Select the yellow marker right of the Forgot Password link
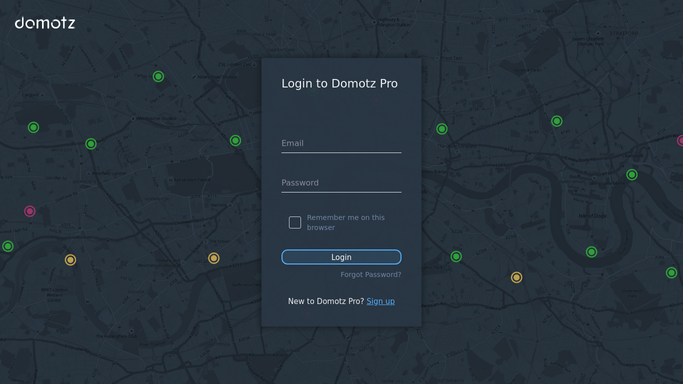The height and width of the screenshot is (384, 683). click(517, 277)
